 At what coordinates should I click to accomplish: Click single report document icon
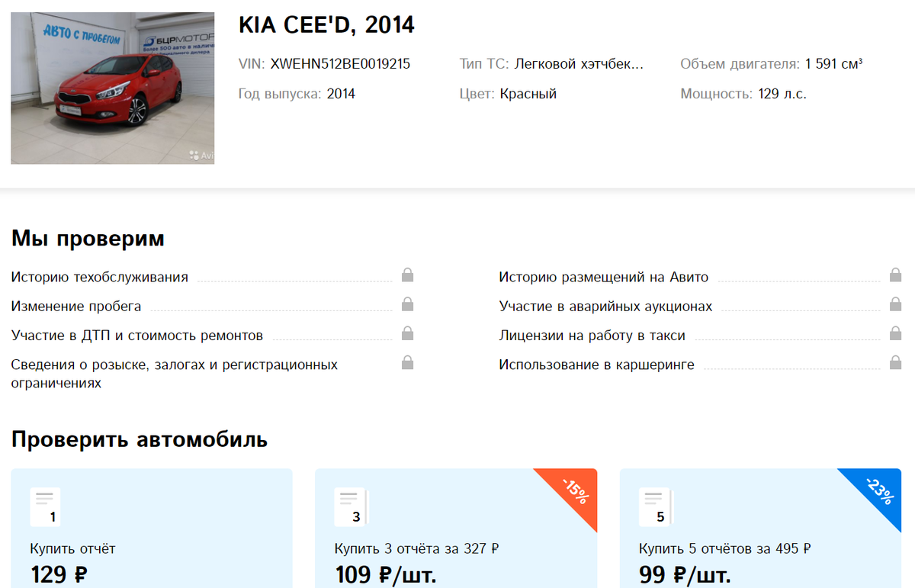coord(45,507)
